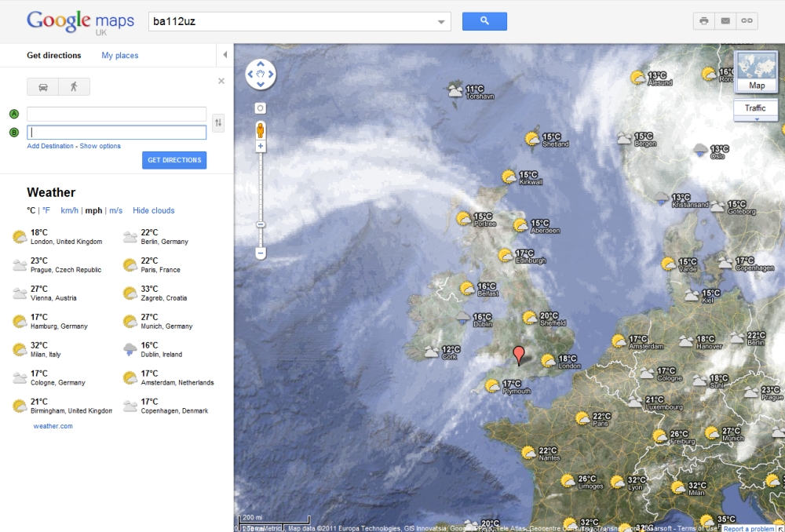
Task: Click the print icon
Action: tap(704, 21)
